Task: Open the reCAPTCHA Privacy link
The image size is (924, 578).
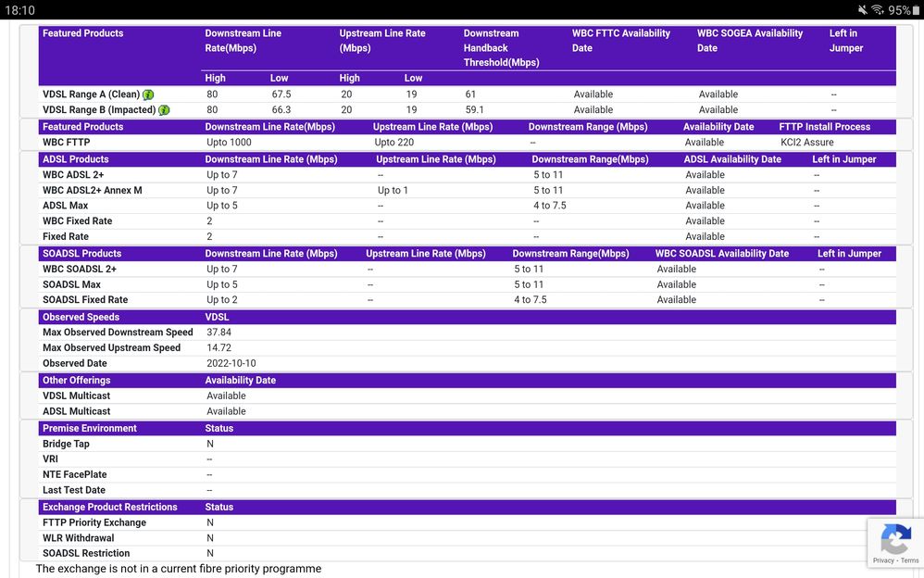Action: tap(883, 560)
